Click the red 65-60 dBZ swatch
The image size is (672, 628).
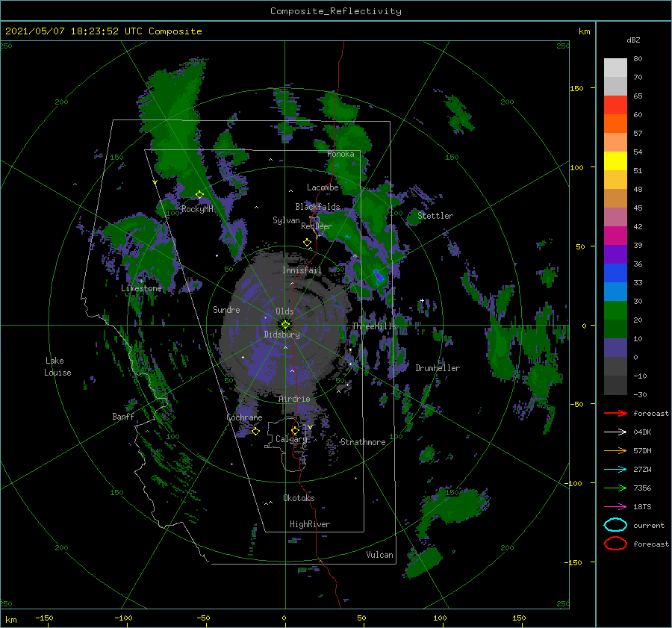615,105
